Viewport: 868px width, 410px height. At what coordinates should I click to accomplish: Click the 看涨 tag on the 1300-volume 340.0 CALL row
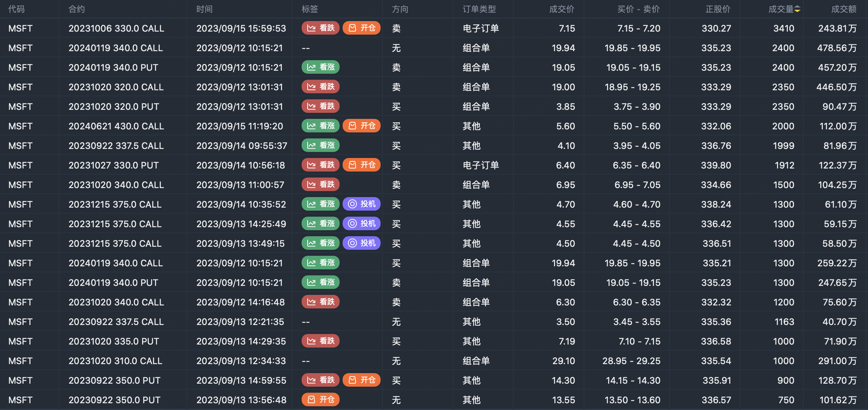320,263
